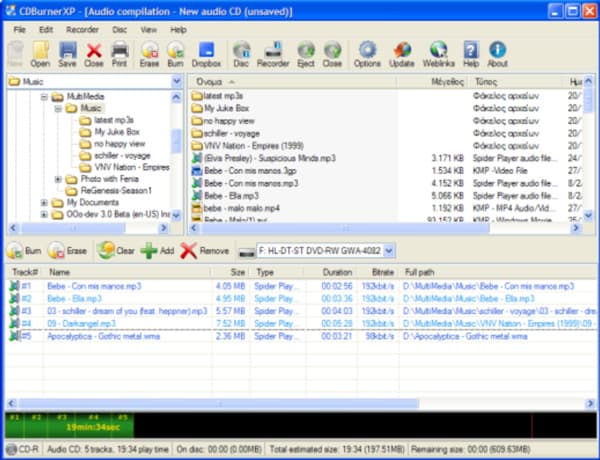This screenshot has width=600, height=460.
Task: Click the Disc info toolbar icon
Action: pyautogui.click(x=241, y=54)
